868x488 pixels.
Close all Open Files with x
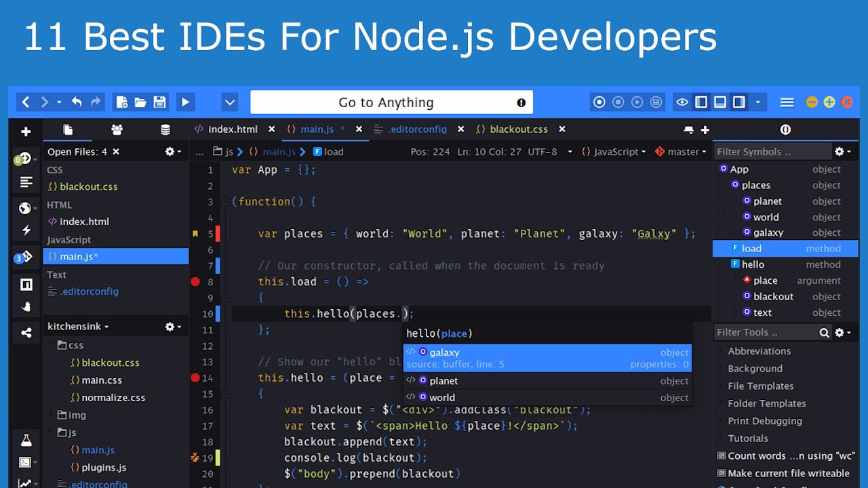(x=116, y=152)
